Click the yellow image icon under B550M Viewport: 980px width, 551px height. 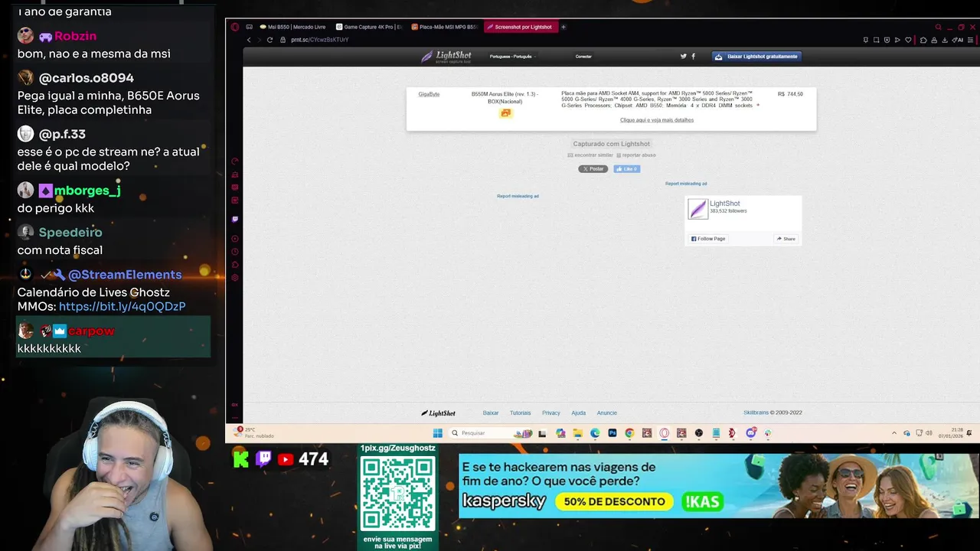505,113
